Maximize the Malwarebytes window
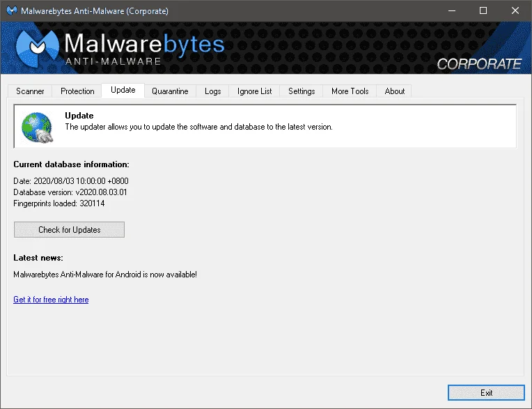The image size is (532, 409). 483,11
